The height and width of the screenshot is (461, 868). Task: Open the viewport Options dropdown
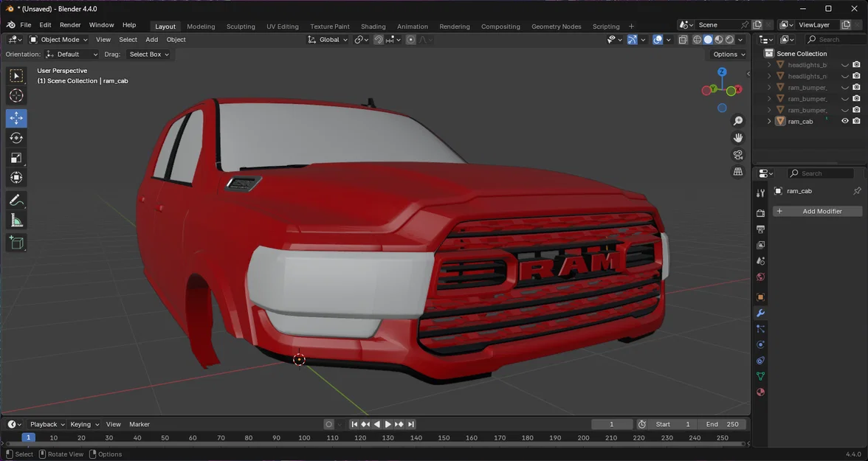pos(729,55)
